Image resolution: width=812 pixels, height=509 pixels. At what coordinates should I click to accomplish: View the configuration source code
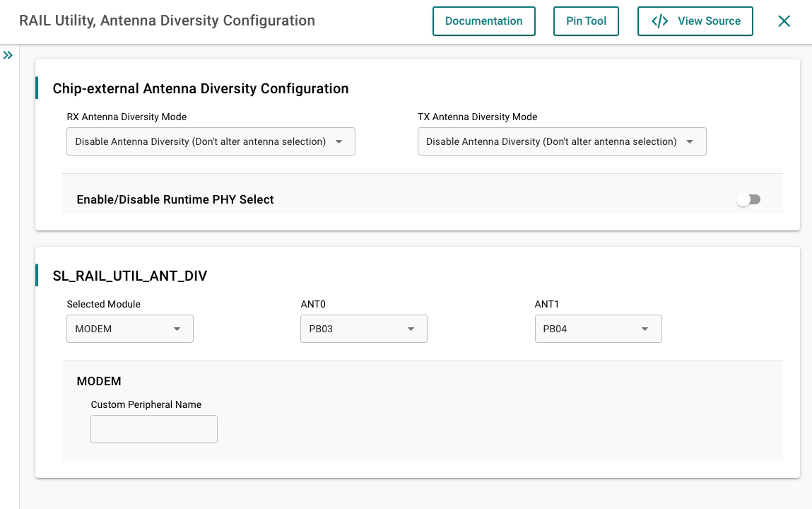pos(695,21)
